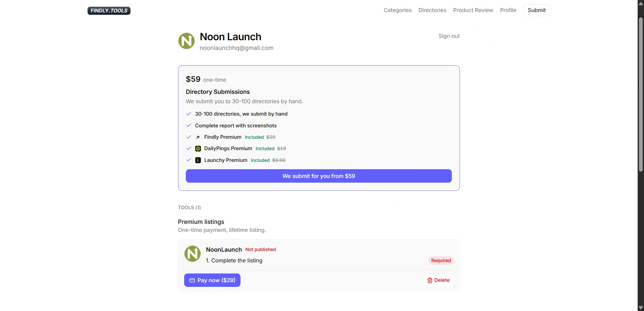
Task: Click the Findly Premium label
Action: tap(223, 137)
